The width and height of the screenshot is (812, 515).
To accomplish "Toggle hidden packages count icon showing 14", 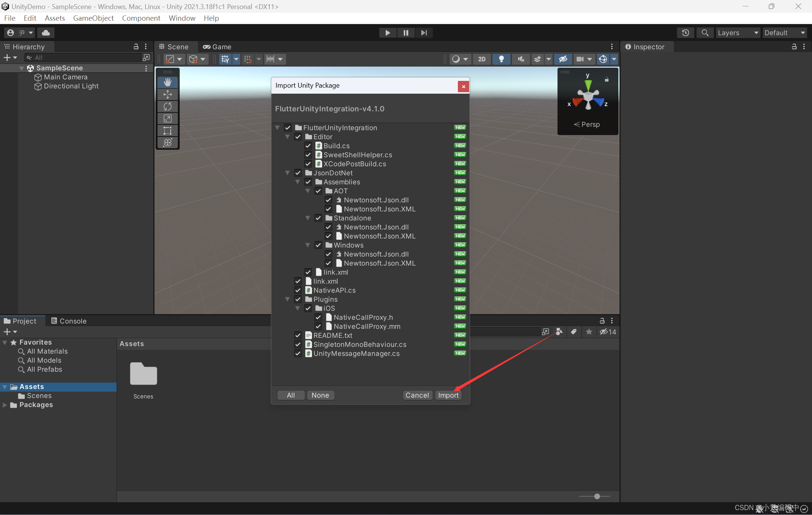I will (x=608, y=332).
